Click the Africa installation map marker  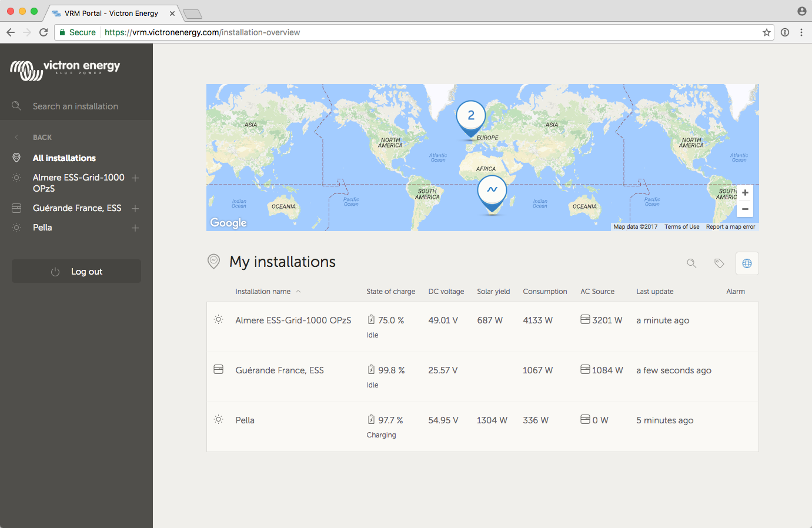tap(492, 190)
